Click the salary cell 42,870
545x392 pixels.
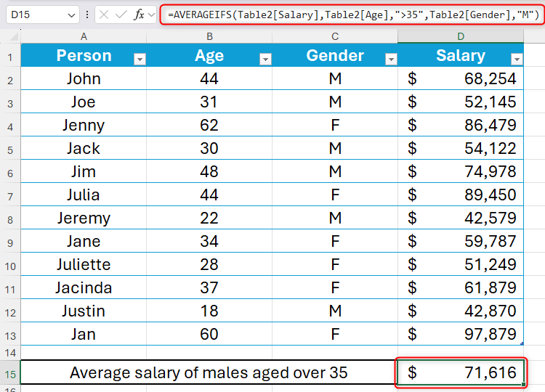(461, 311)
